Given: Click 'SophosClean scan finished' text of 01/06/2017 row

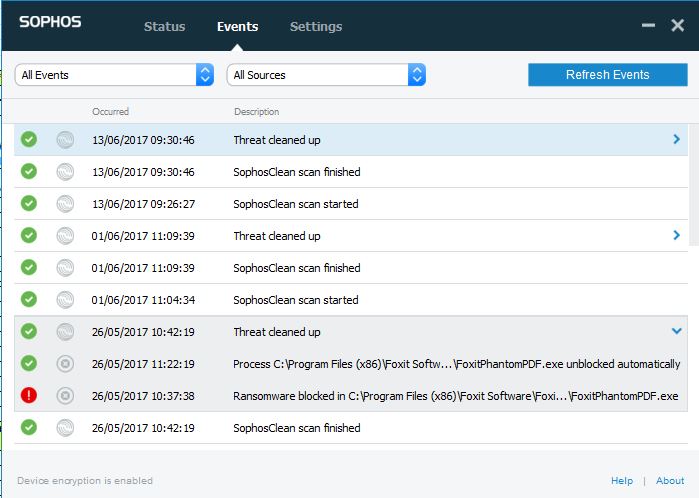Looking at the screenshot, I should [297, 268].
